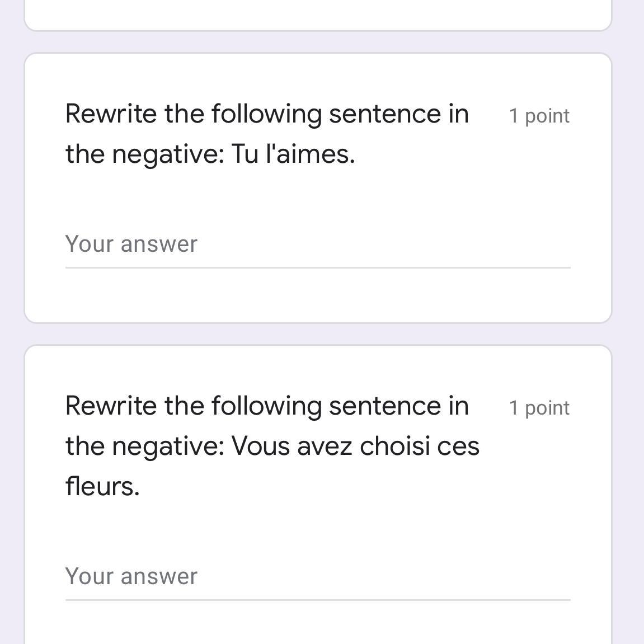Click "the negative:" before Vous avez
Screen dimensions: 644x644
pyautogui.click(x=144, y=446)
